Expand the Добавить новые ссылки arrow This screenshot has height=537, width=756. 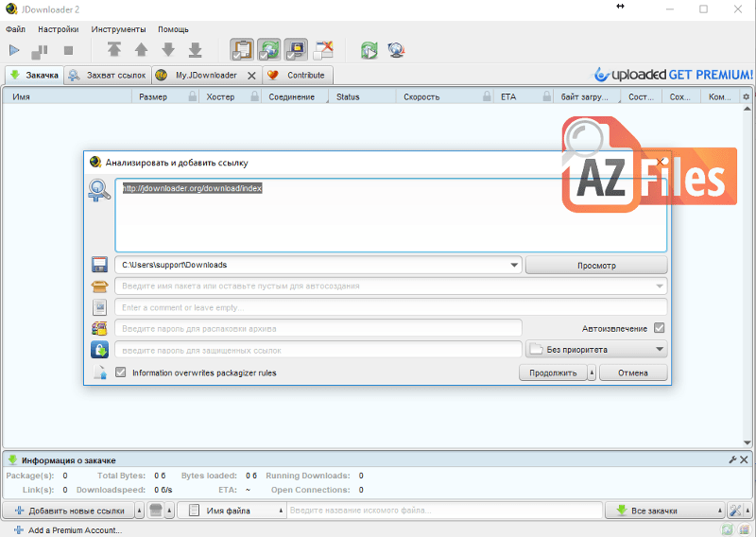(x=139, y=511)
